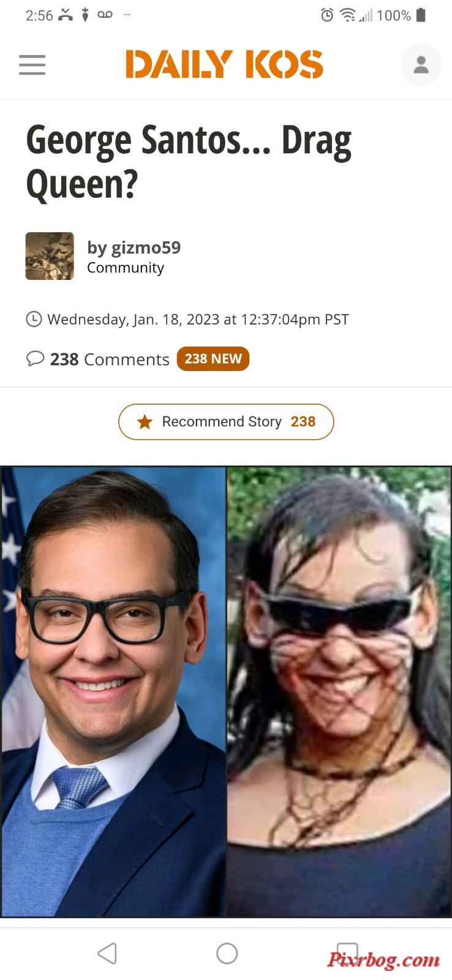
Task: Tap the 238 NEW badge
Action: [x=213, y=359]
